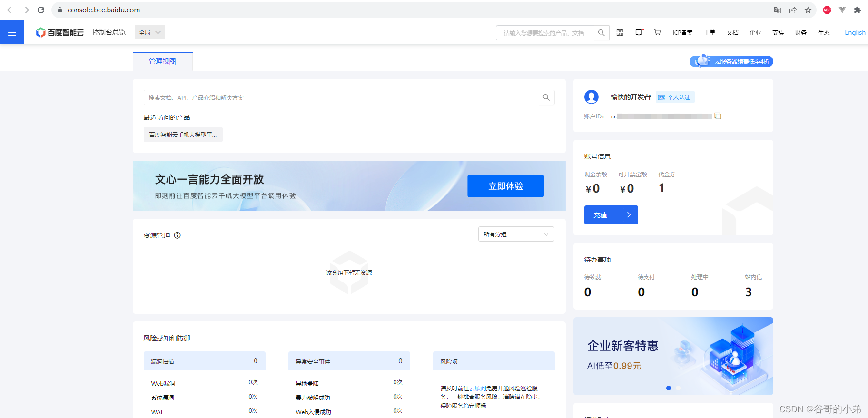Click the Web漏洞 row
Image resolution: width=868 pixels, height=418 pixels.
coord(205,383)
